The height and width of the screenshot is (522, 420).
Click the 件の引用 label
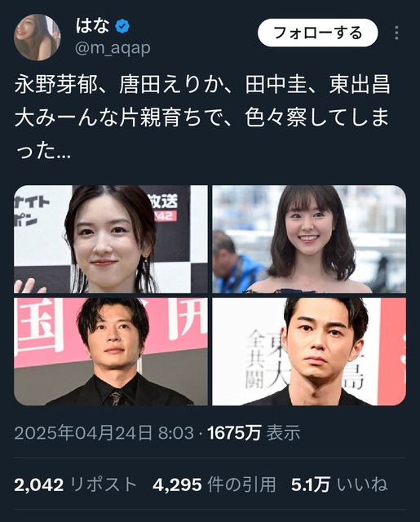point(242,484)
